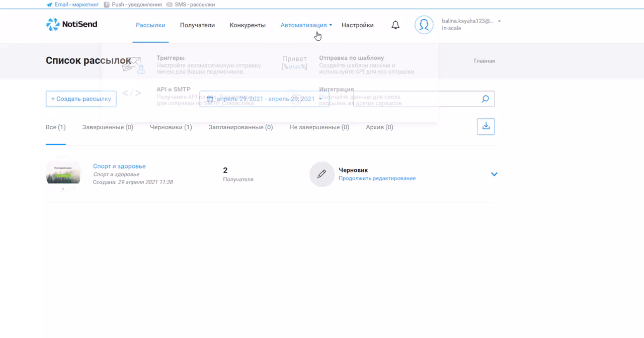Screen dimensions: 644x338
Task: Switch to Завершенные (0) tab
Action: pyautogui.click(x=108, y=127)
